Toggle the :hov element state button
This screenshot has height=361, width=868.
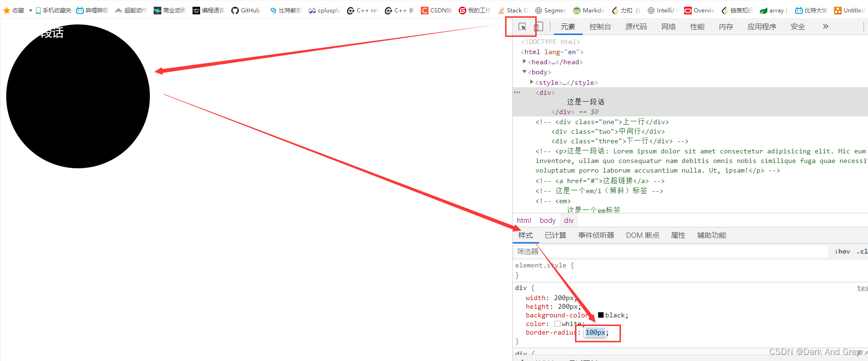tap(843, 251)
